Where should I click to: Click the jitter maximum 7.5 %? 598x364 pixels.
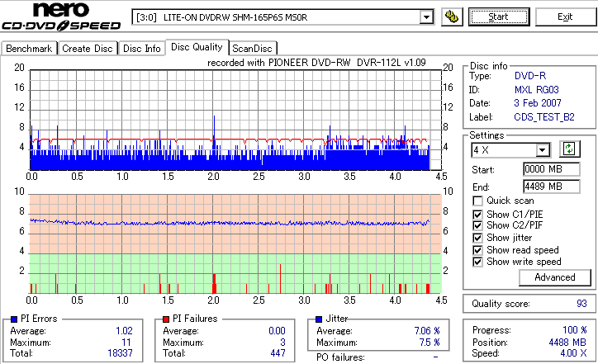pyautogui.click(x=430, y=343)
